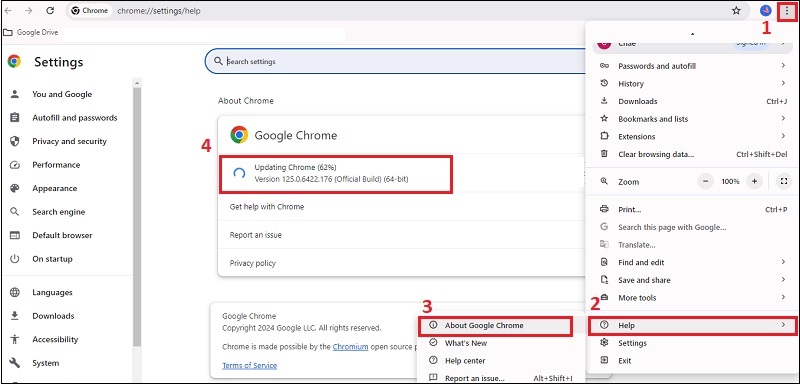This screenshot has width=800, height=384.
Task: Select About Google Chrome in Help submenu
Action: tap(495, 325)
